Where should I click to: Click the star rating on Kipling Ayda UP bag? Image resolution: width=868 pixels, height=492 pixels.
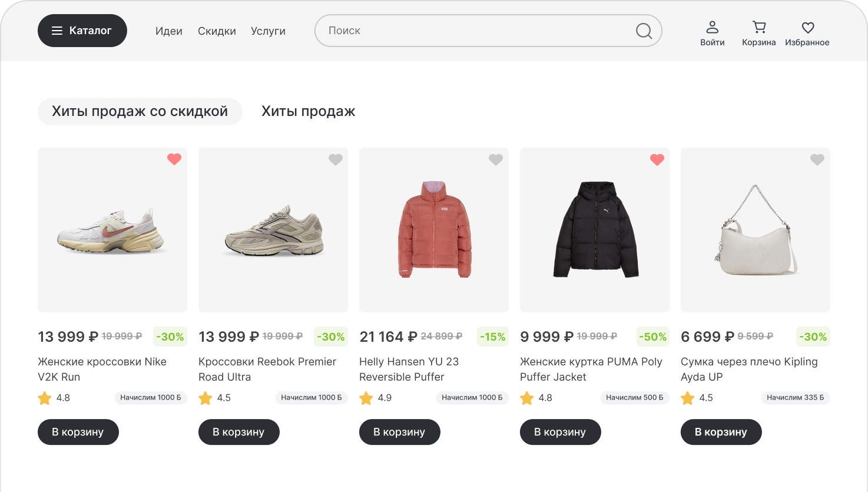688,398
